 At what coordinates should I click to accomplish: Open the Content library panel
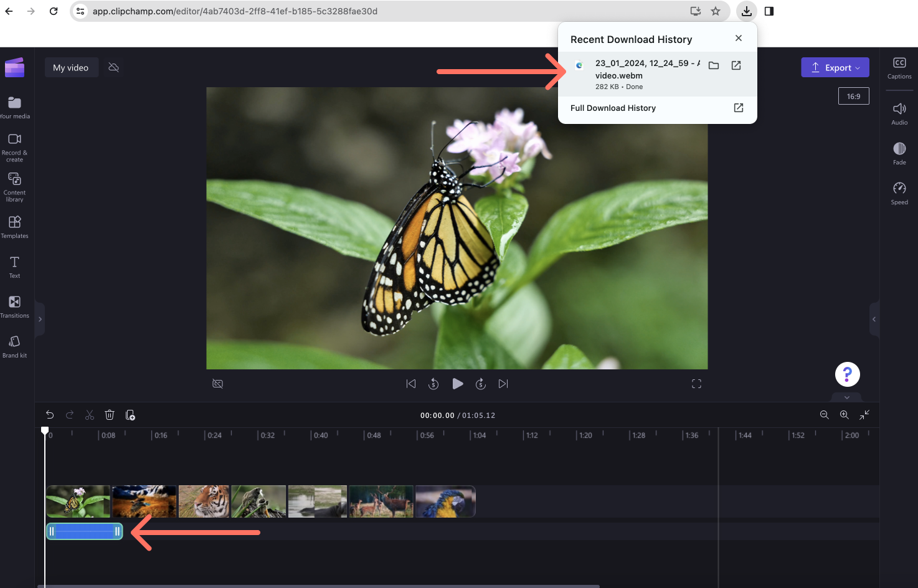[x=15, y=187]
